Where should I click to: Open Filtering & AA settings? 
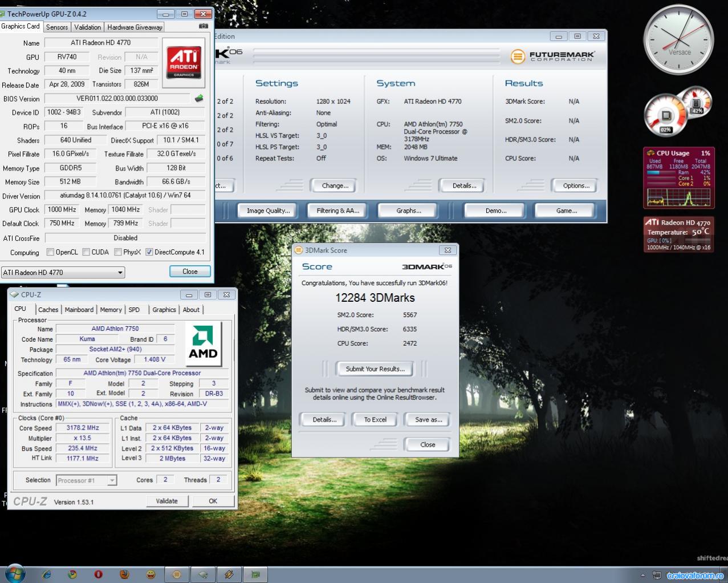[337, 210]
